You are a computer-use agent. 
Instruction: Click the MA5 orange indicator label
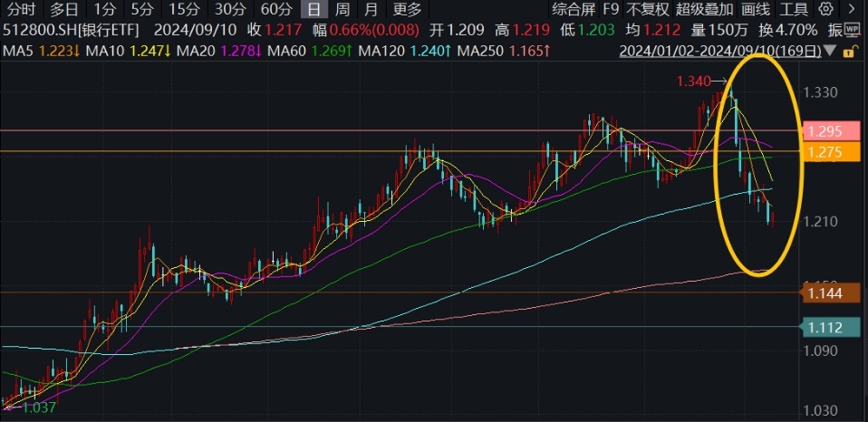click(28, 50)
